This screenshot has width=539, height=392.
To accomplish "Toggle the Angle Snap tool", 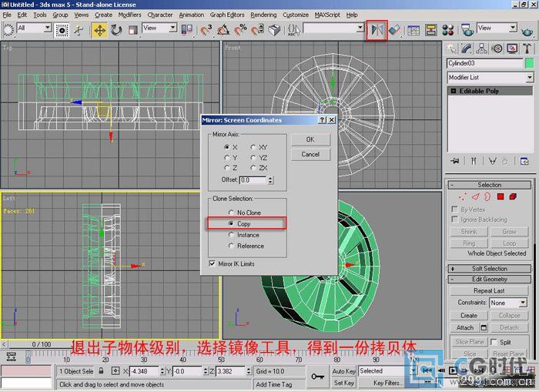I will pyautogui.click(x=223, y=30).
